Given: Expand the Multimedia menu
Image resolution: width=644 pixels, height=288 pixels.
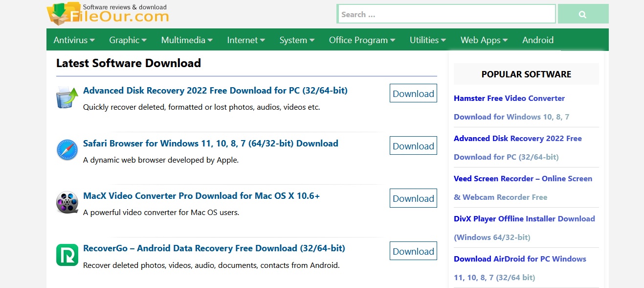Looking at the screenshot, I should click(187, 40).
